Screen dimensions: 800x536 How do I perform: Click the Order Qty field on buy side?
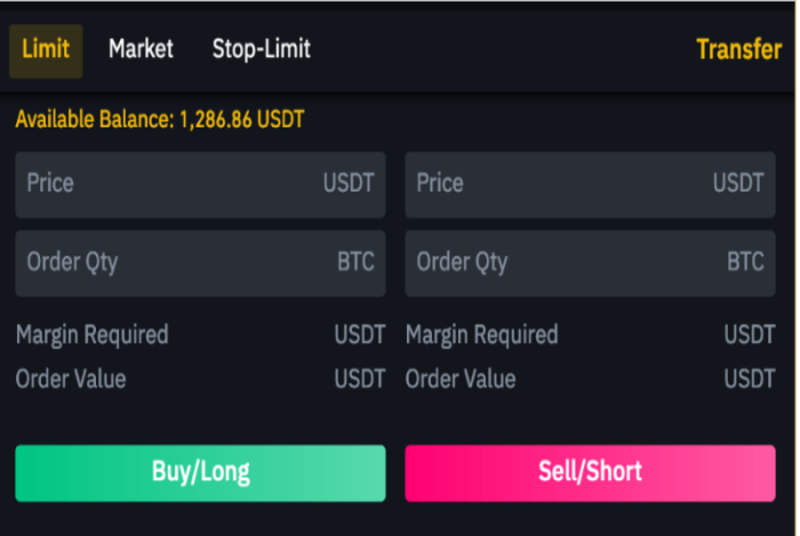201,263
